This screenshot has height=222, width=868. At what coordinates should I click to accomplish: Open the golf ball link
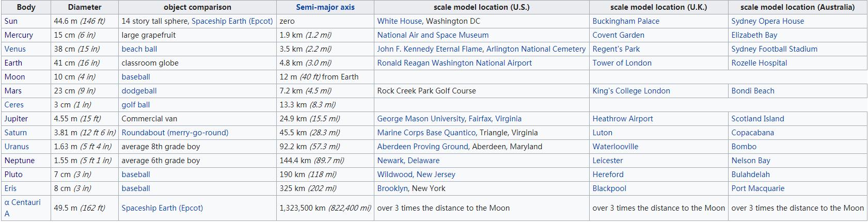pos(136,105)
